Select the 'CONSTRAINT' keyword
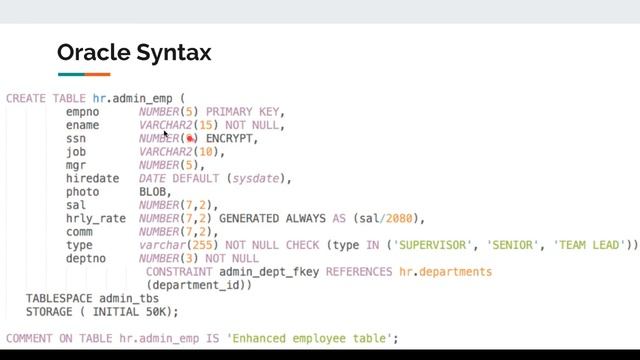640x360 pixels. tap(179, 272)
